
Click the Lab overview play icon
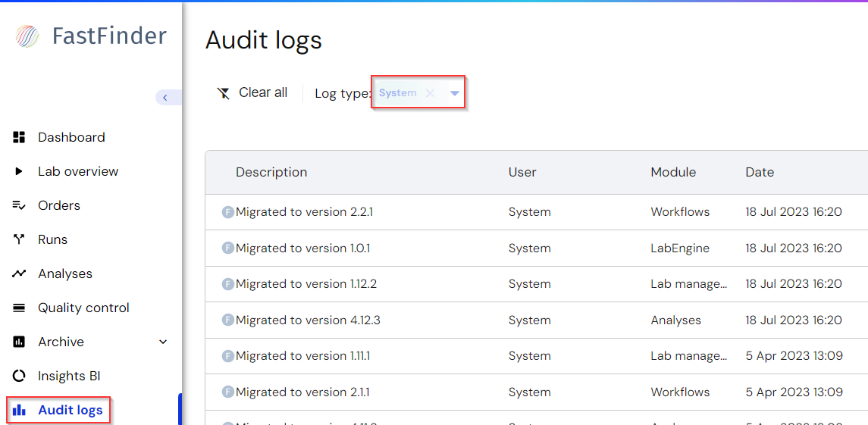19,171
